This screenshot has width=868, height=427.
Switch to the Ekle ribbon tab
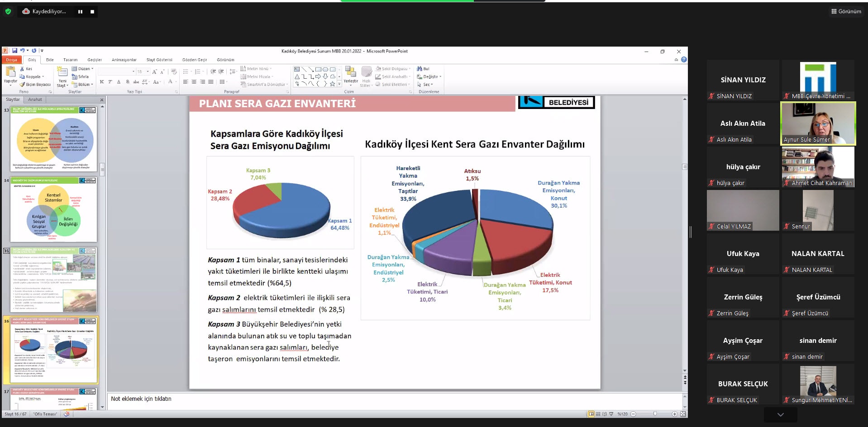[50, 60]
